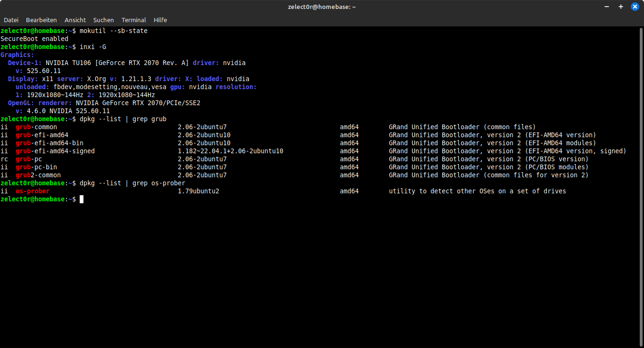Image resolution: width=644 pixels, height=348 pixels.
Task: Click the 'X.Org' server value
Action: [x=97, y=79]
